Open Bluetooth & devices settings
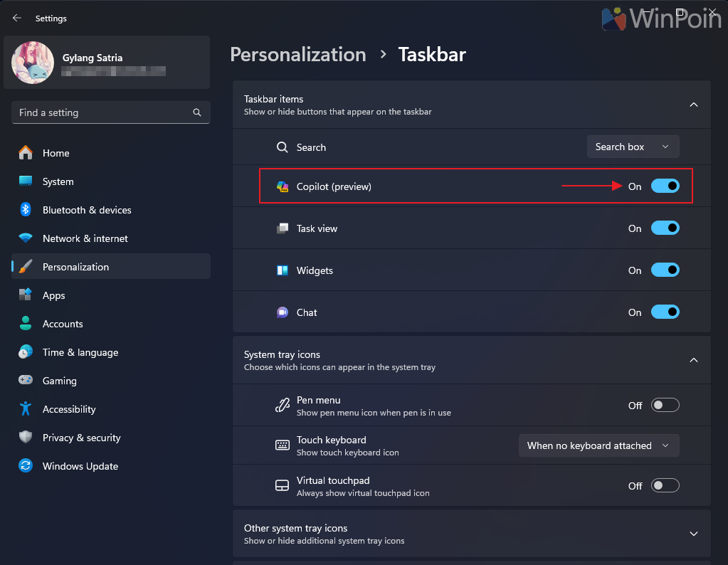The width and height of the screenshot is (728, 565). [111, 210]
